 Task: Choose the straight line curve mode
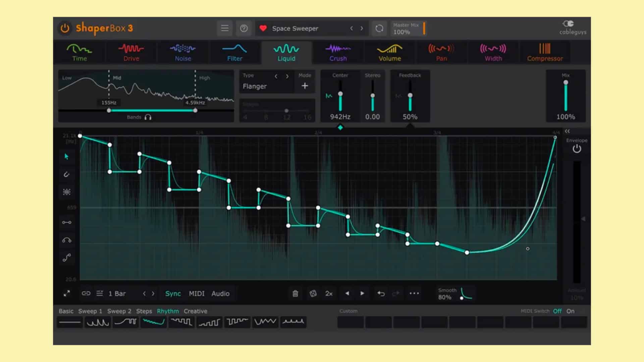[67, 222]
